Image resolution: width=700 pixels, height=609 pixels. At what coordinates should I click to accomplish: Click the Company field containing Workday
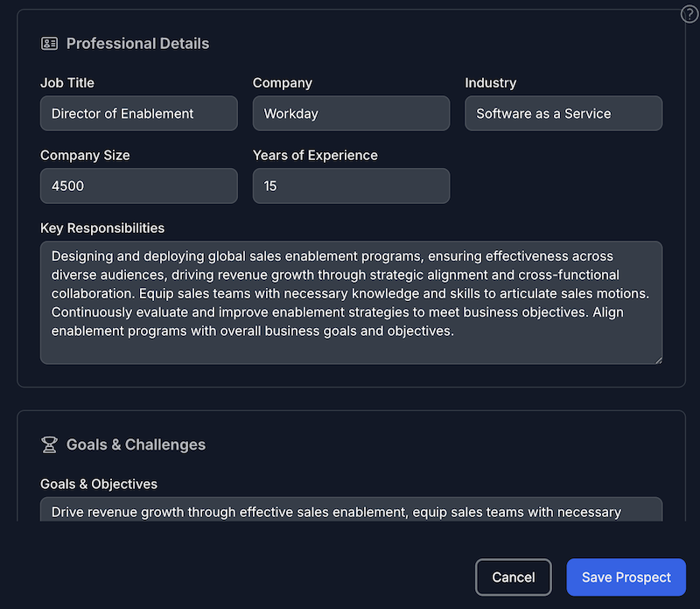tap(351, 113)
